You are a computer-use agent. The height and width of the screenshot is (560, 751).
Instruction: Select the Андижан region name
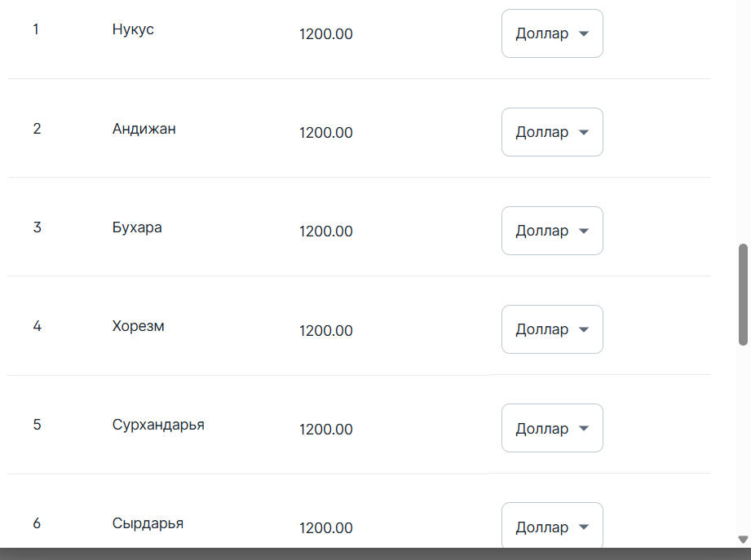(x=144, y=129)
